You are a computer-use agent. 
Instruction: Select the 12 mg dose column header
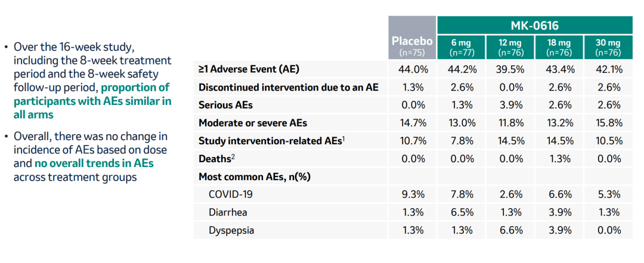click(510, 47)
